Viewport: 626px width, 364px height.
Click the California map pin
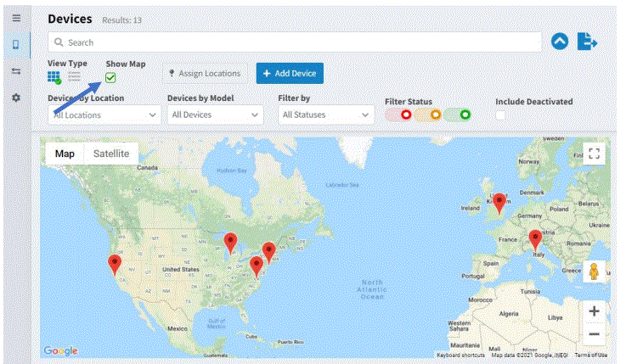(x=115, y=266)
